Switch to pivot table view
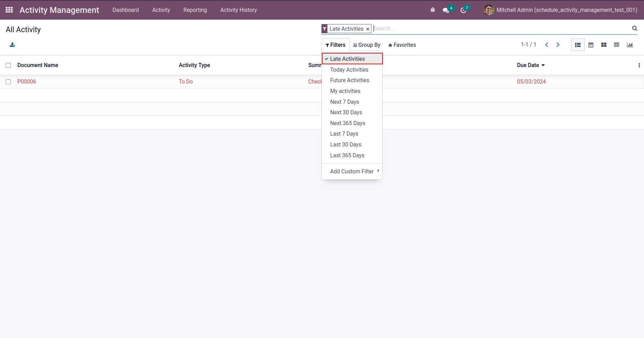This screenshot has width=644, height=338. coord(617,45)
